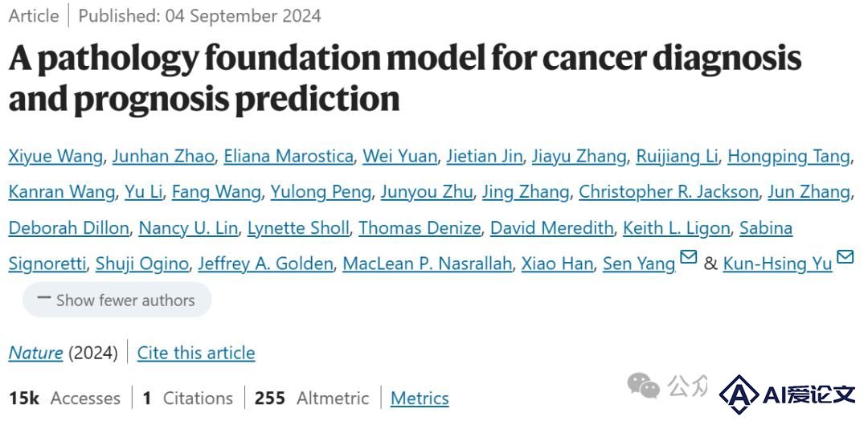Click email envelope icon beside Kun-Hsing Yu

tap(845, 256)
